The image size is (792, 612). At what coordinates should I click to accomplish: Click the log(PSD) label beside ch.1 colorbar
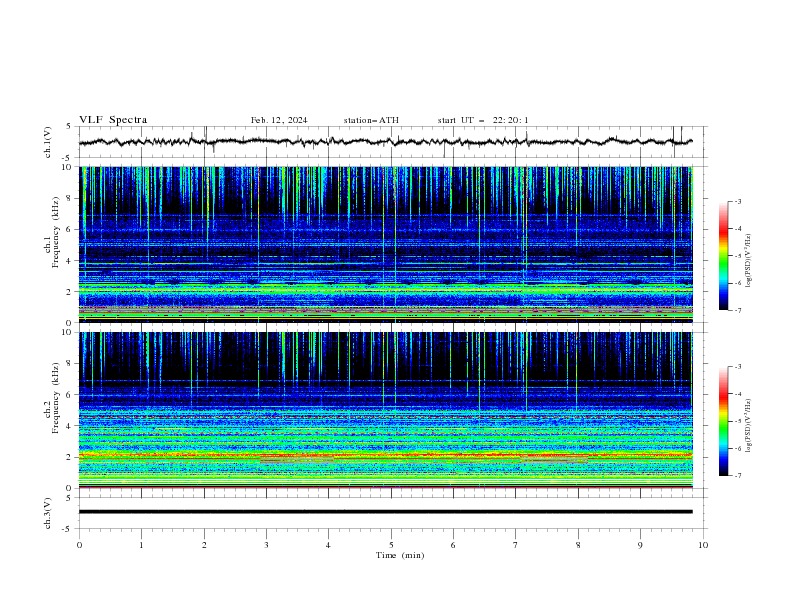[x=748, y=261]
